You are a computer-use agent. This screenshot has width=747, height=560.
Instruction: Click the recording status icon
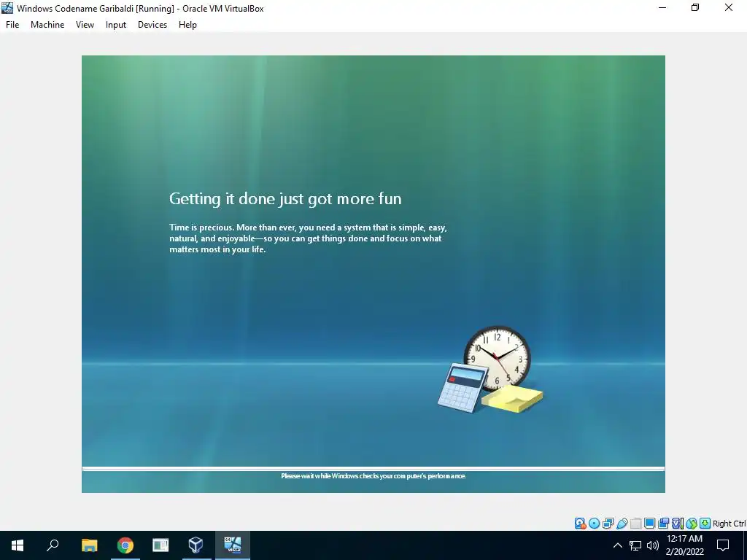click(x=663, y=524)
